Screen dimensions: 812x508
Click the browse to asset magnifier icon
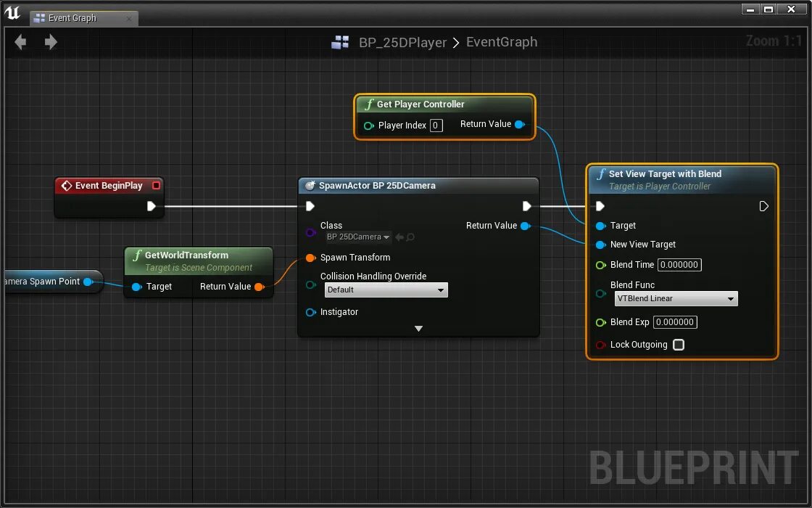[410, 237]
